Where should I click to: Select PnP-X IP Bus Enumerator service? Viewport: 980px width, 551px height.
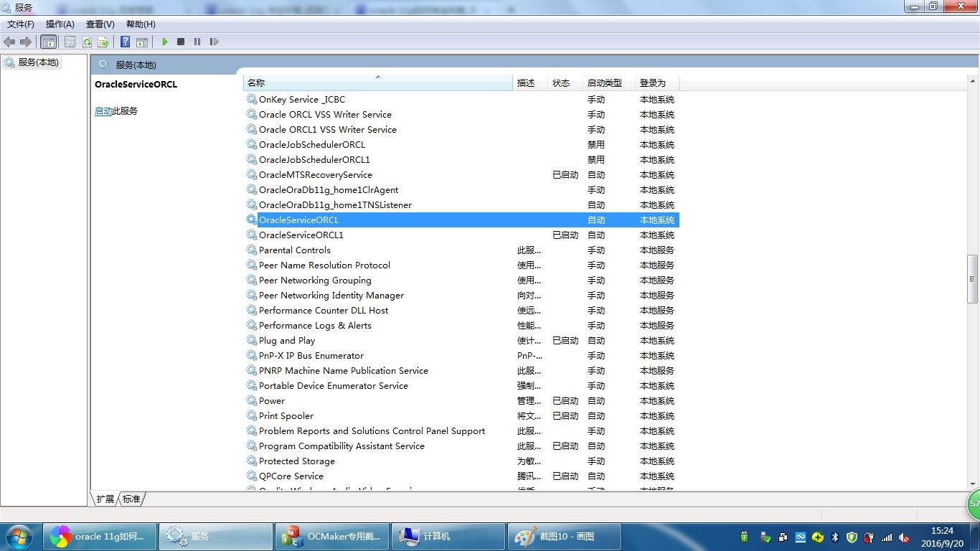461,356
